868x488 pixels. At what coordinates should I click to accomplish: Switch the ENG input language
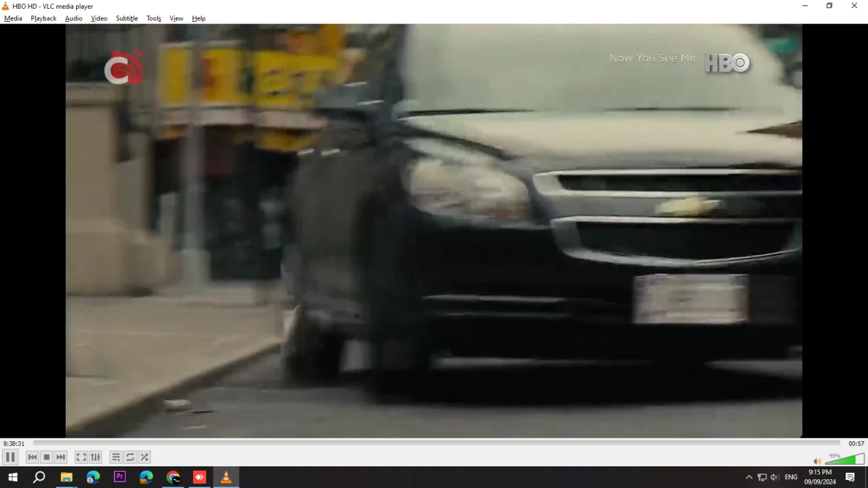791,477
